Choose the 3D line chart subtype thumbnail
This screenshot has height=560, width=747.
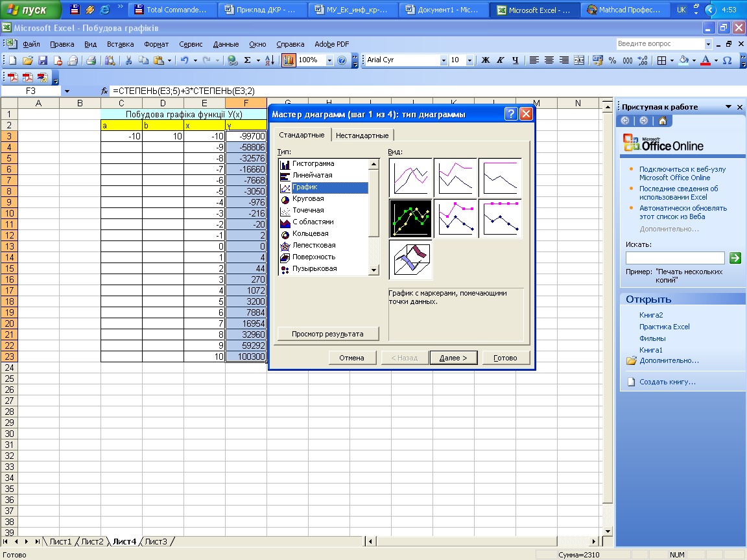(x=410, y=259)
